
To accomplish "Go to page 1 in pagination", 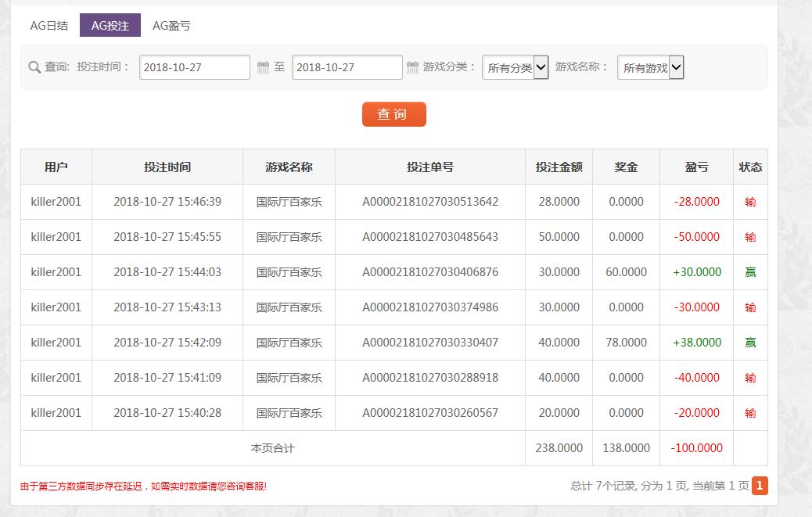I will click(760, 486).
